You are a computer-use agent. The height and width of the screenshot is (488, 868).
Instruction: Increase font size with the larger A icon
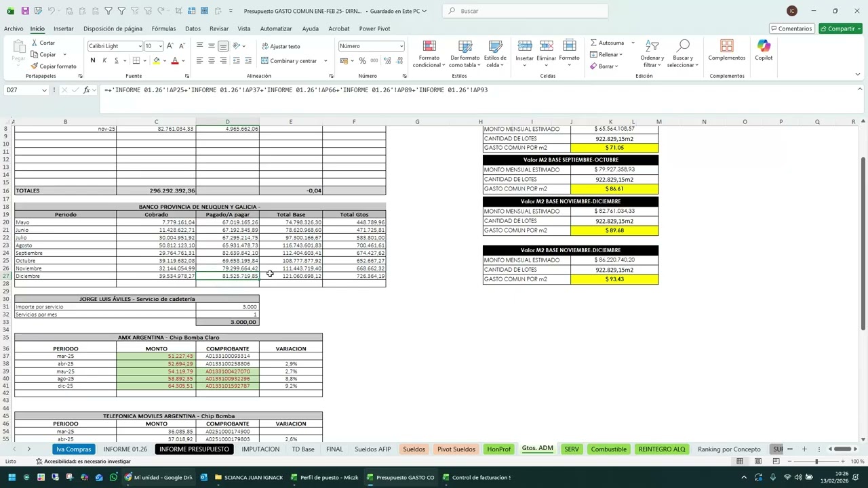coord(170,46)
